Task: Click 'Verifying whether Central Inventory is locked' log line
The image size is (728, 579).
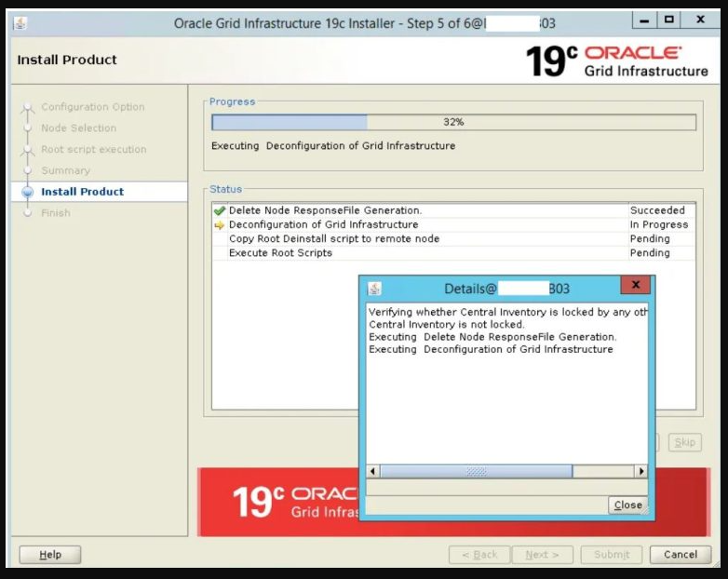Action: (x=508, y=312)
